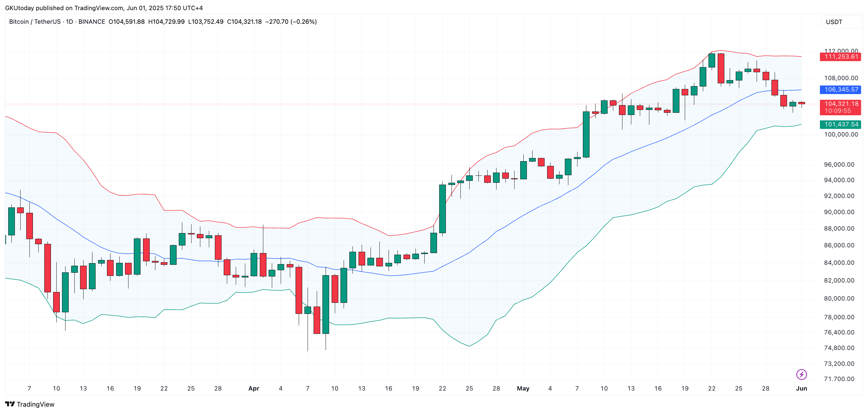Click the Apr marker on time axis
The height and width of the screenshot is (413, 868).
pyautogui.click(x=253, y=388)
